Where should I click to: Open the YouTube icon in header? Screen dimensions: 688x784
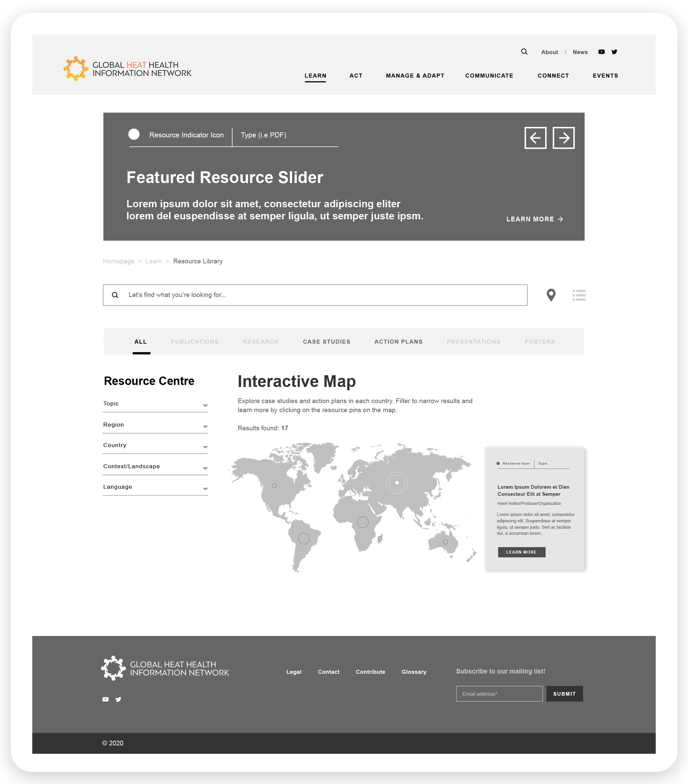pos(601,52)
